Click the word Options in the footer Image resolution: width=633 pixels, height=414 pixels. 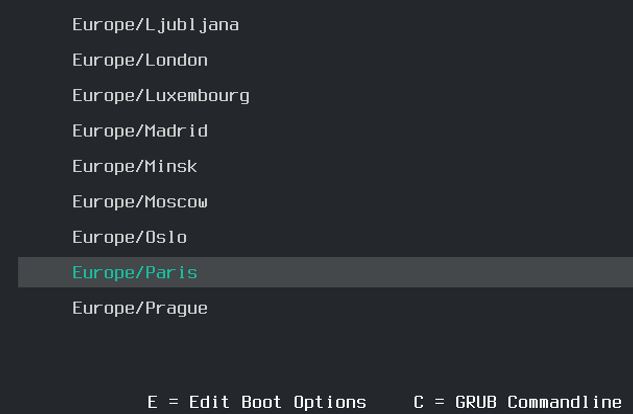click(x=330, y=402)
